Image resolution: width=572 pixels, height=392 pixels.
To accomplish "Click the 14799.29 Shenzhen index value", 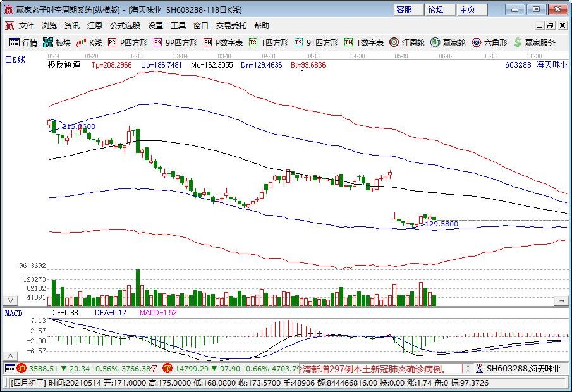I will (x=192, y=369).
